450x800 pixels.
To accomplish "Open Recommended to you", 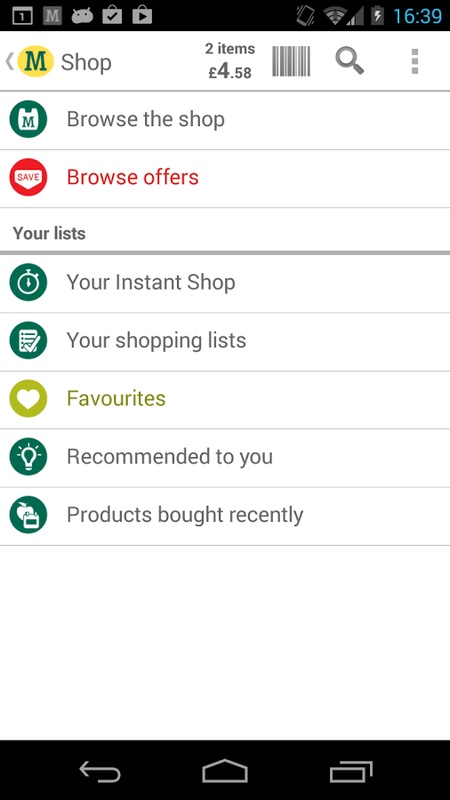I will click(x=225, y=458).
